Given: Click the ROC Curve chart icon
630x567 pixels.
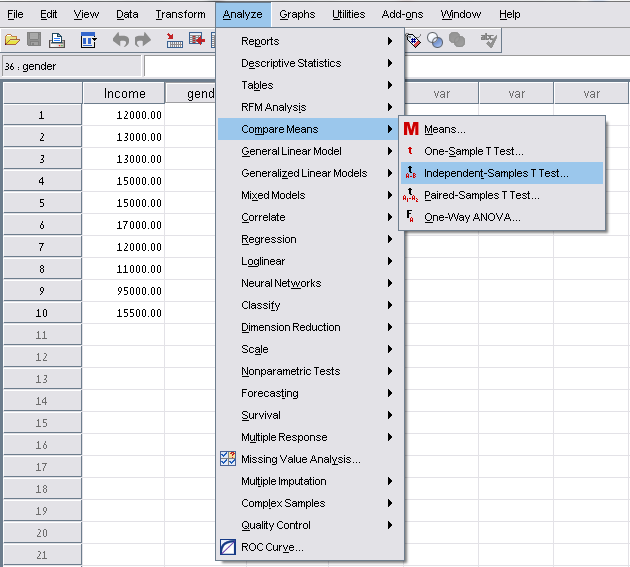Looking at the screenshot, I should tap(228, 547).
